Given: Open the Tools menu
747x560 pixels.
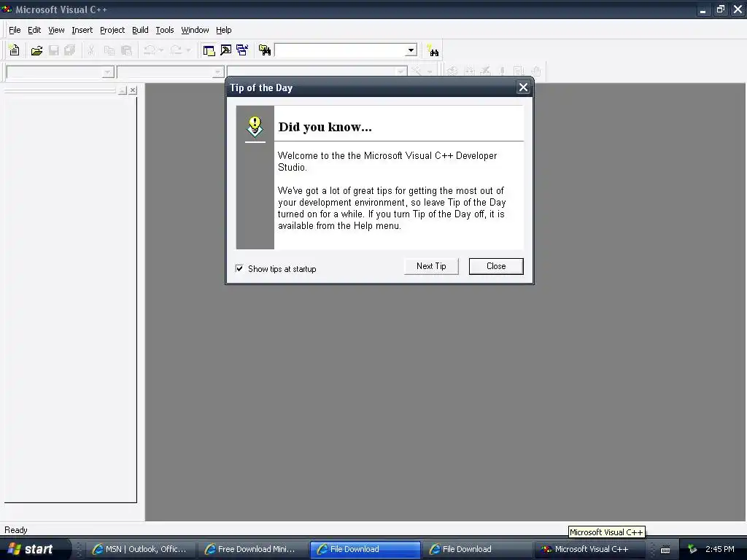Looking at the screenshot, I should tap(165, 30).
